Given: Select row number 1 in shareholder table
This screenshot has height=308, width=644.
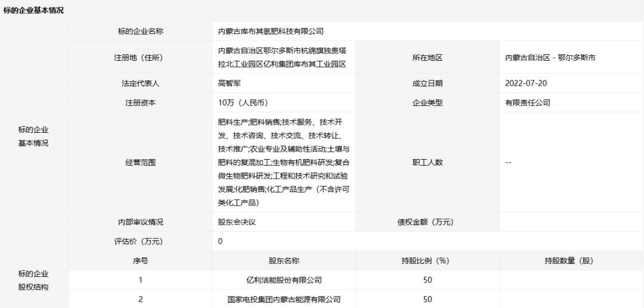Looking at the screenshot, I should 141,280.
